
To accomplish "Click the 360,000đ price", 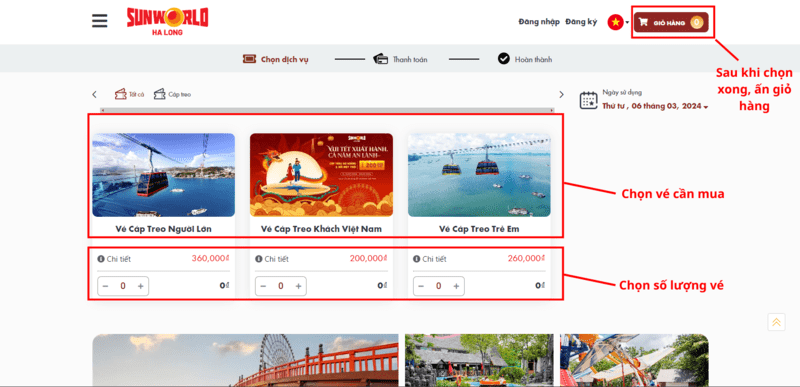I will 211,259.
